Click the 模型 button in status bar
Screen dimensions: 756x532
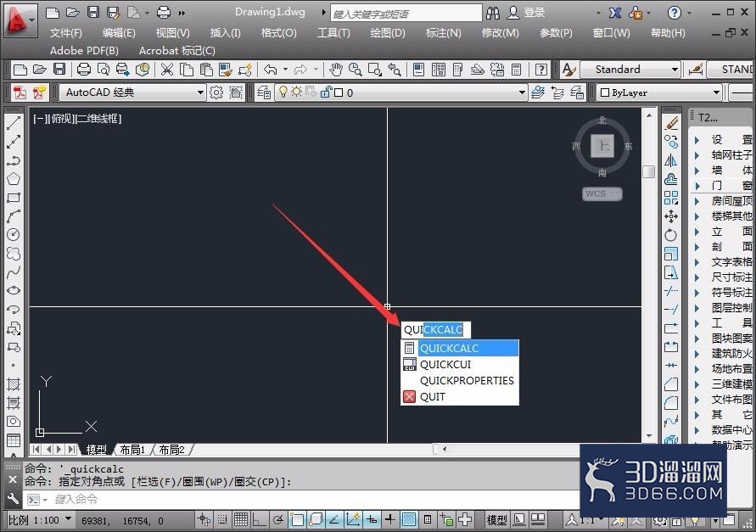[496, 519]
